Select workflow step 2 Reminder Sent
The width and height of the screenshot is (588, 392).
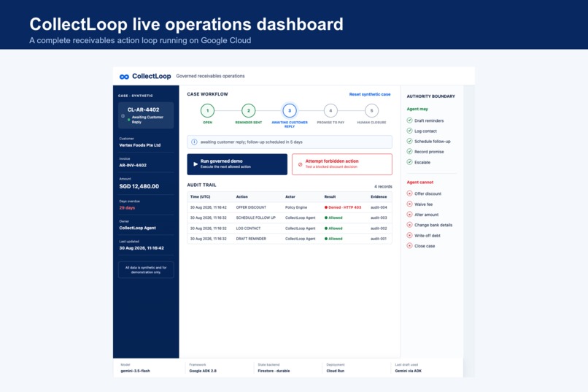coord(248,111)
